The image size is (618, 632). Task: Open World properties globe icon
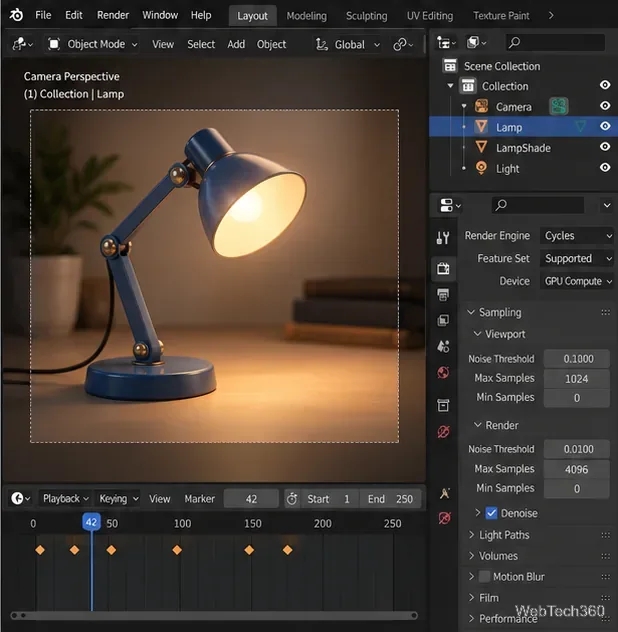[443, 372]
